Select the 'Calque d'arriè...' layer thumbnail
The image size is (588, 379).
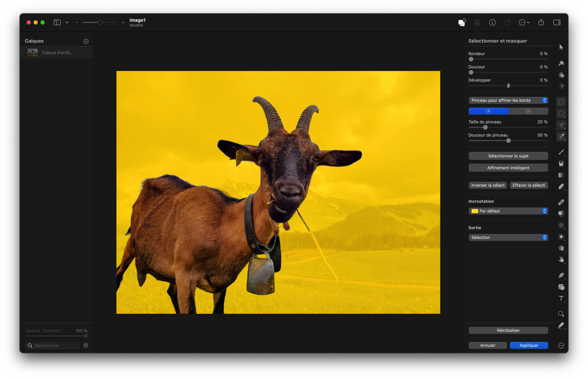pos(33,53)
